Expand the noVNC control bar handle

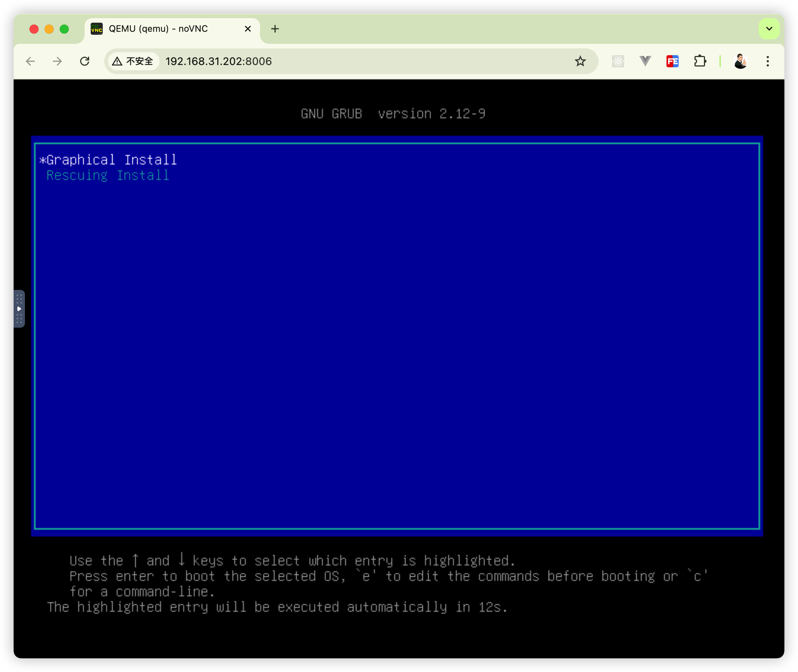coord(19,308)
